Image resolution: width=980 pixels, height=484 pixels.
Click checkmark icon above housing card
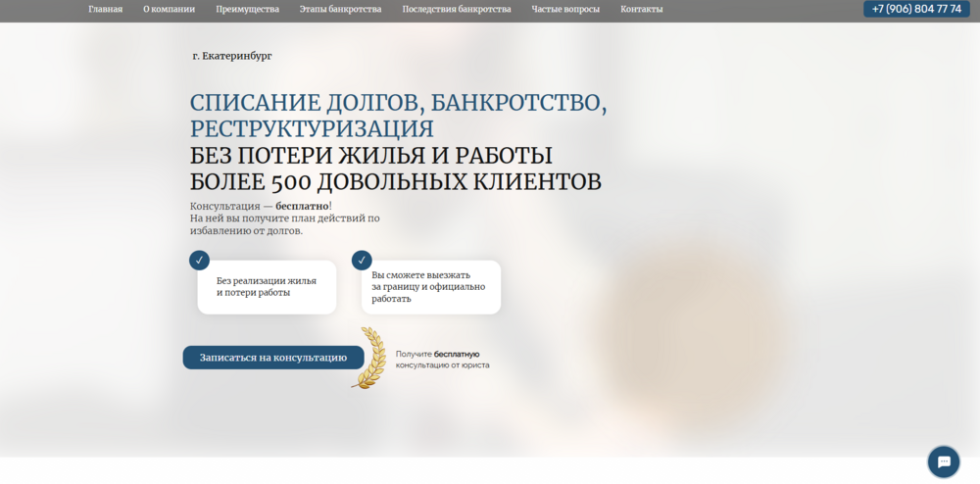click(199, 260)
